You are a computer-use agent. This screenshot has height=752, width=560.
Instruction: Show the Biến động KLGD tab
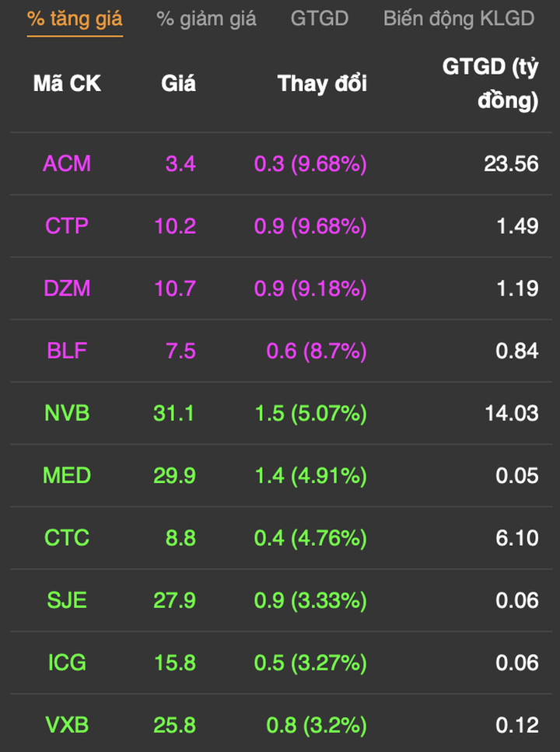(458, 19)
